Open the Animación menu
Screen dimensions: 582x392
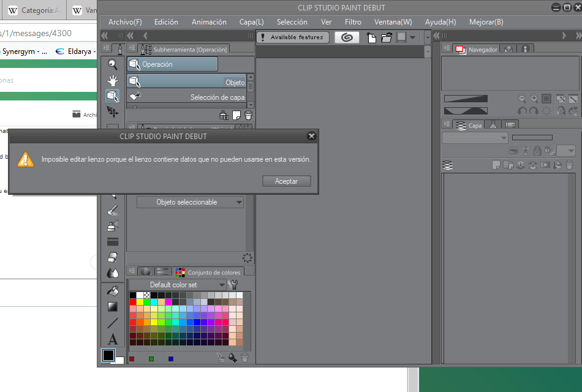click(209, 21)
